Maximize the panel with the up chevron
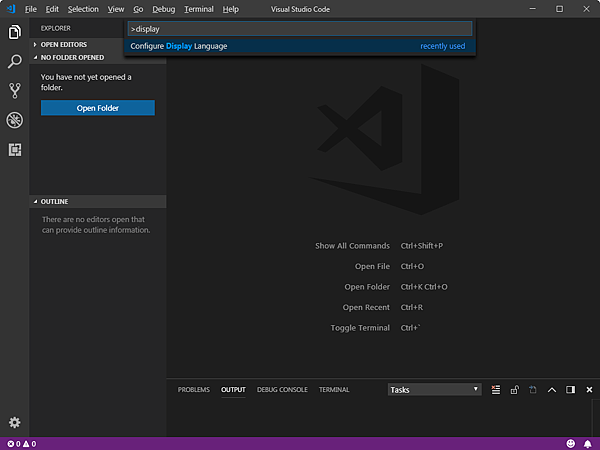 [x=551, y=390]
